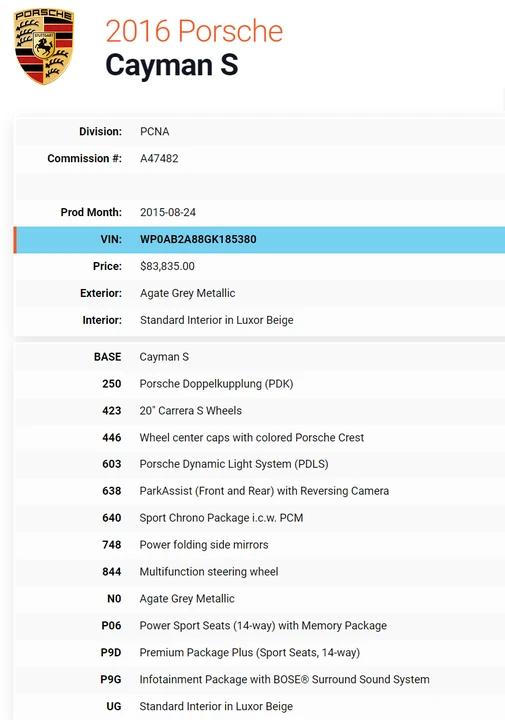Select Interior value 'Standard Interior in Luxor Beige'
Image resolution: width=505 pixels, height=720 pixels.
click(217, 320)
